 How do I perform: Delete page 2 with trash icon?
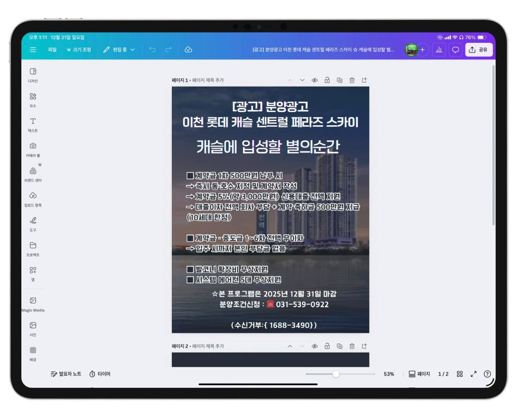352,346
